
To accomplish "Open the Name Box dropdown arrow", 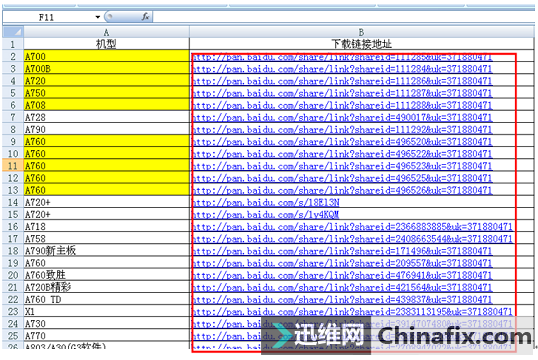I will (98, 17).
